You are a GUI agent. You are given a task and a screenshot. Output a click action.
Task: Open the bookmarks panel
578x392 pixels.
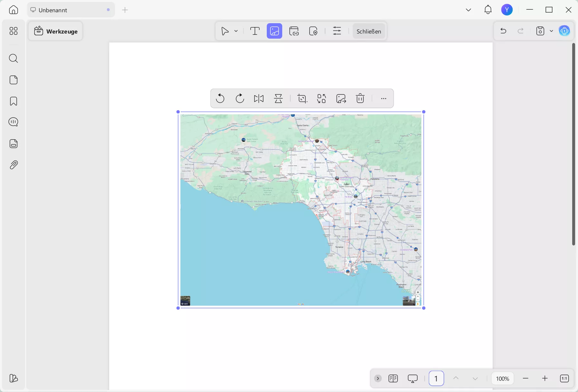tap(14, 101)
